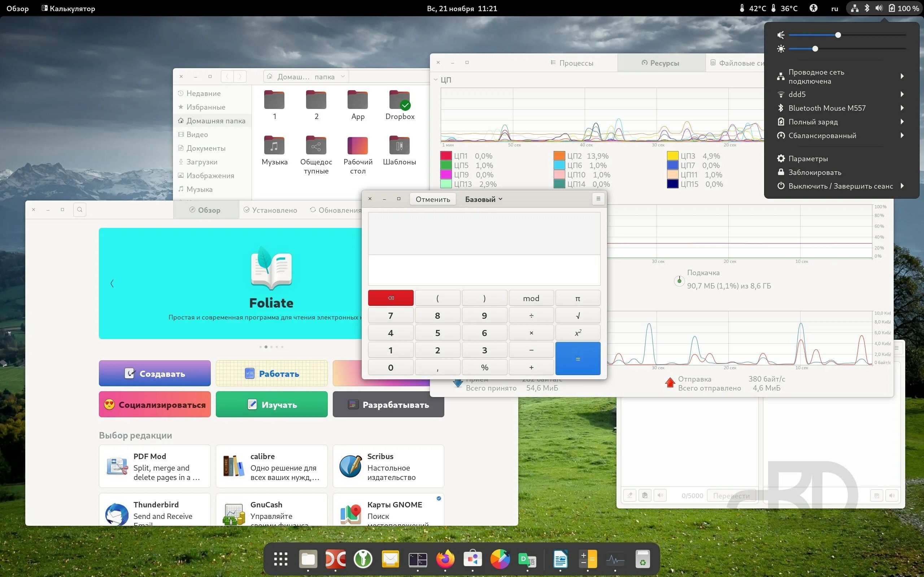Select Загрузки in the files sidebar
Viewport: 924px width, 577px height.
[202, 162]
